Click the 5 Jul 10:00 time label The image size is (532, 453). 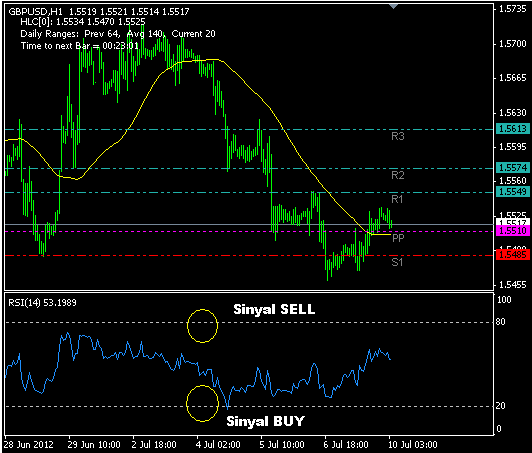282,445
